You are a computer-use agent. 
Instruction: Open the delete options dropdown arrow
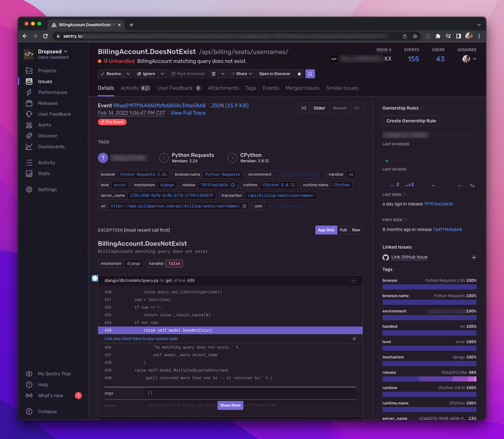click(223, 74)
